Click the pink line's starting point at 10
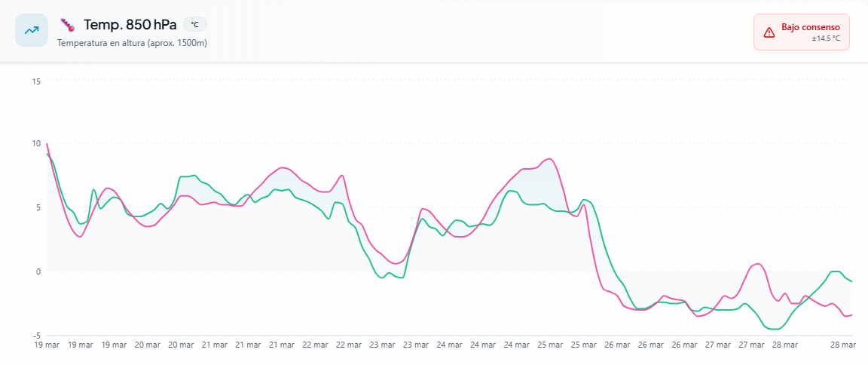Viewport: 868px width, 365px height. click(47, 143)
